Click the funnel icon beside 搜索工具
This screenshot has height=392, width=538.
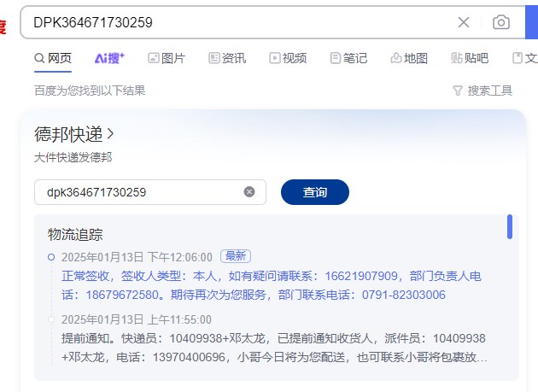[458, 91]
